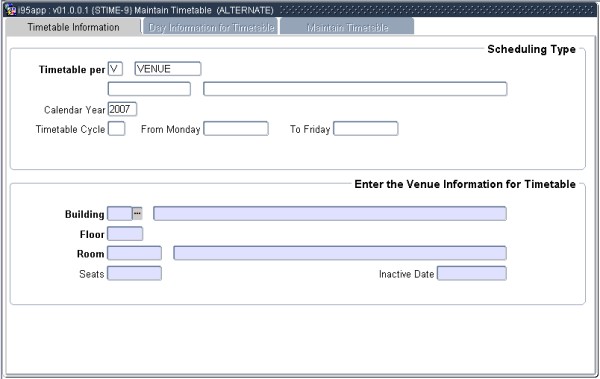Click the Room description field
The width and height of the screenshot is (600, 379).
click(340, 253)
